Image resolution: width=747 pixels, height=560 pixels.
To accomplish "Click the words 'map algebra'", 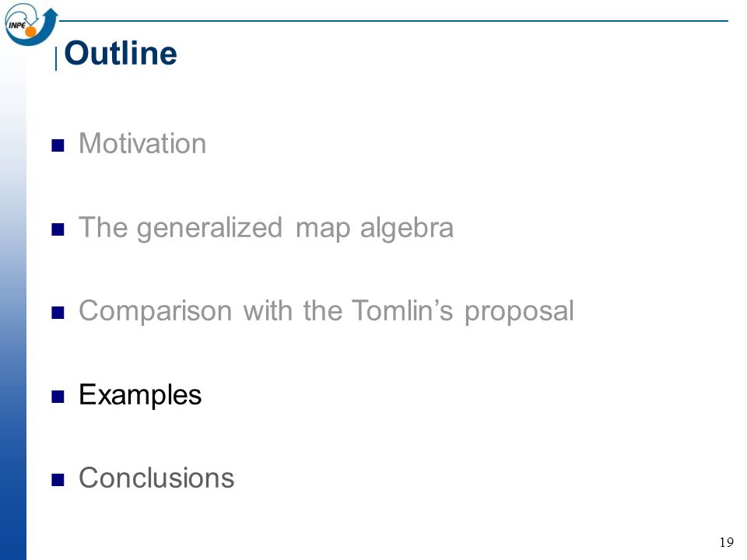I will click(374, 228).
